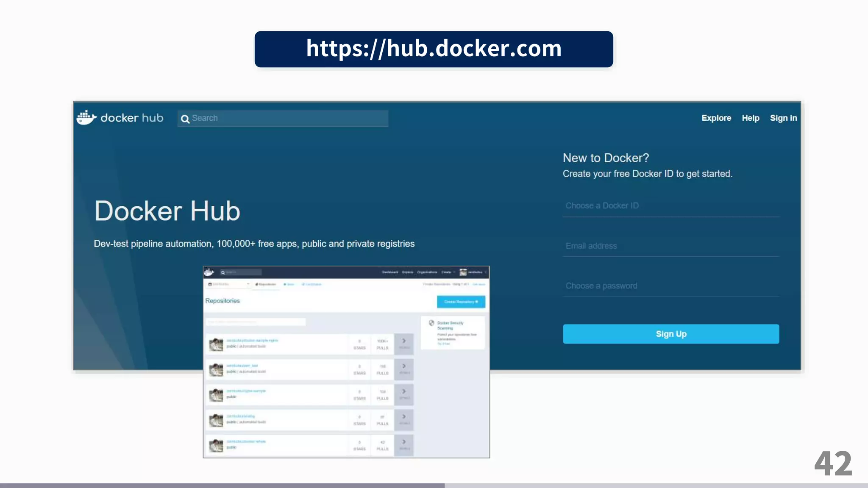868x488 pixels.
Task: Click the Sign Up button
Action: [671, 334]
